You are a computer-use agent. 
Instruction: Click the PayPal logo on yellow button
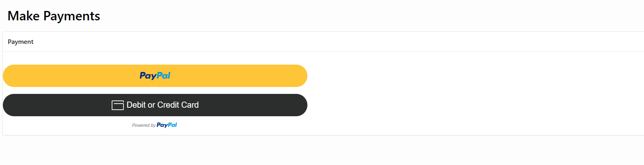pos(155,76)
